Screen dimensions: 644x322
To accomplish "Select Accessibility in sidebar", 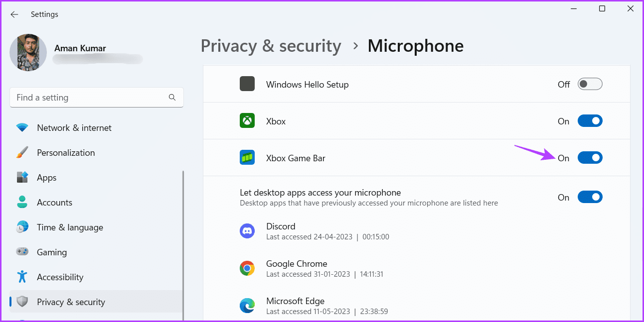I will click(x=96, y=277).
